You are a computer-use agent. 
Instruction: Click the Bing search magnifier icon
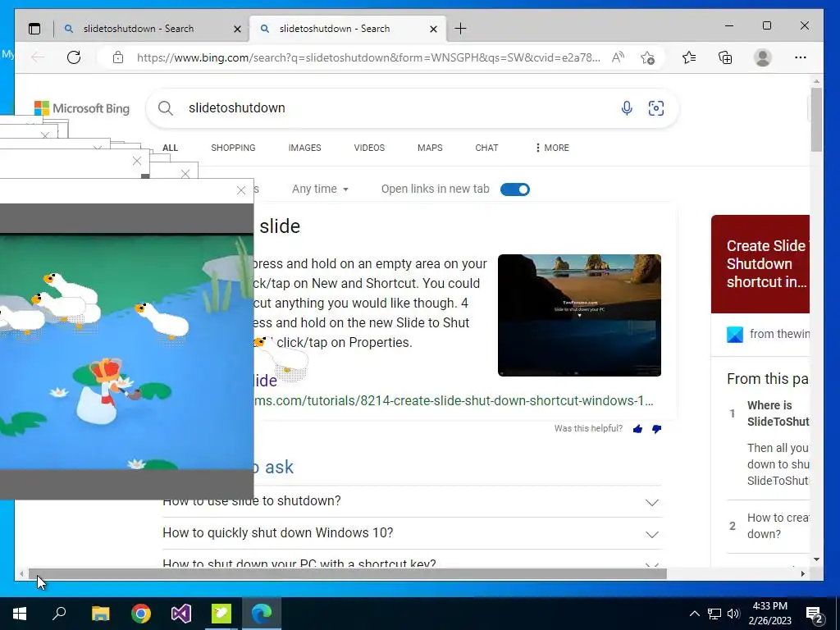tap(166, 108)
